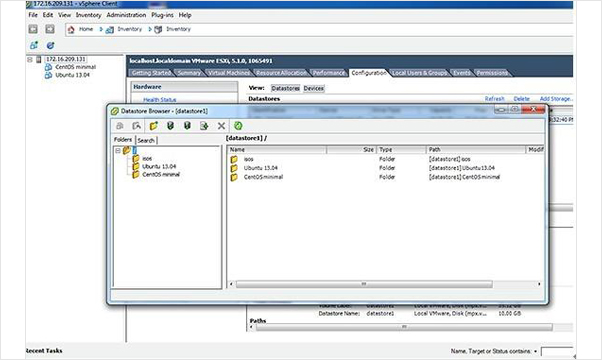Click the go up one level icon in Datastore Browser
This screenshot has height=360, width=602.
(x=120, y=126)
